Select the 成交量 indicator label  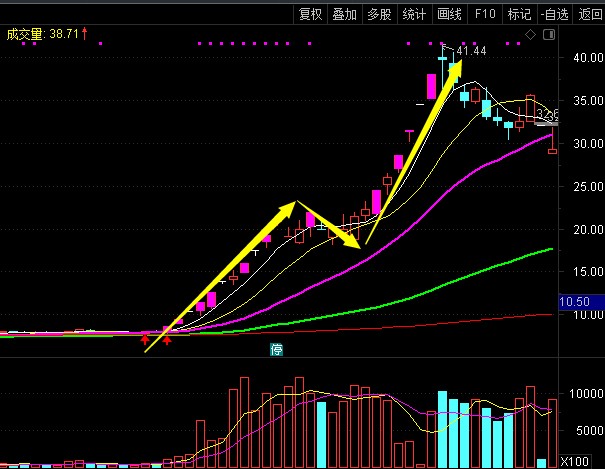coord(25,34)
